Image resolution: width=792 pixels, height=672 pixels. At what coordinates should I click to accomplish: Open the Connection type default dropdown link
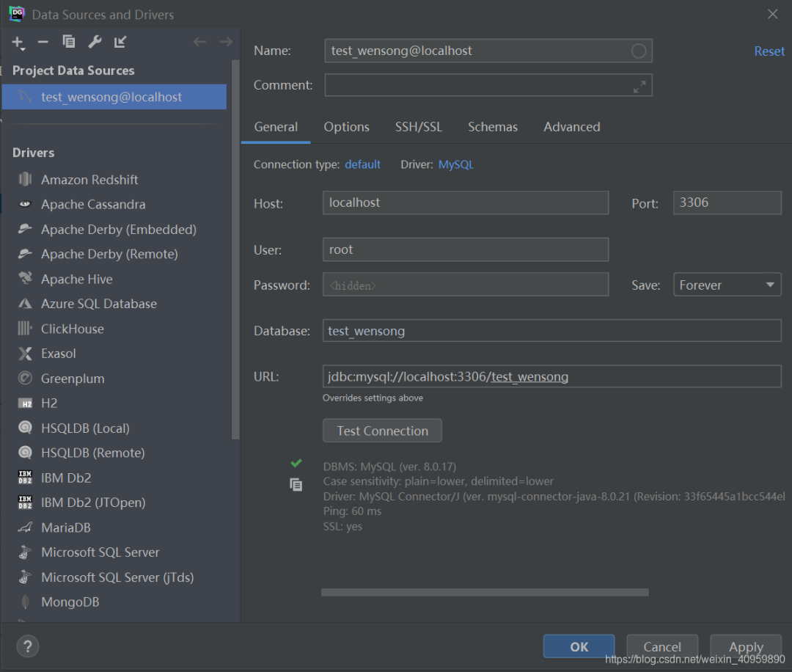(362, 164)
